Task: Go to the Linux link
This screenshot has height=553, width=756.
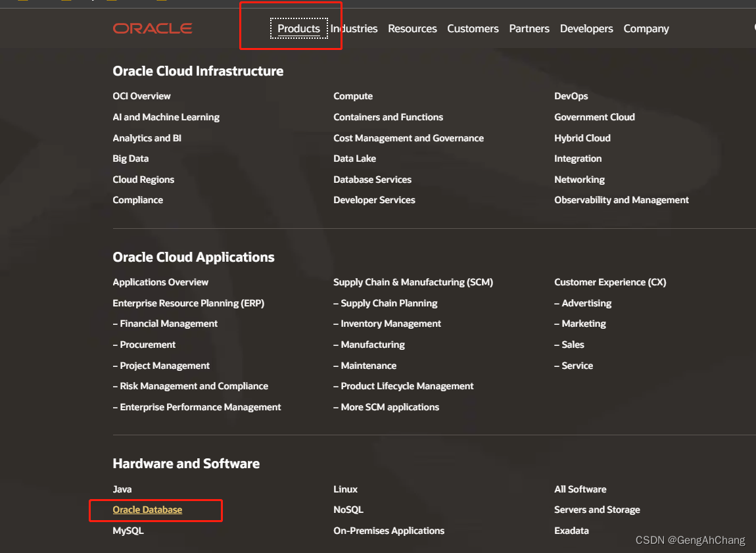Action: (346, 489)
